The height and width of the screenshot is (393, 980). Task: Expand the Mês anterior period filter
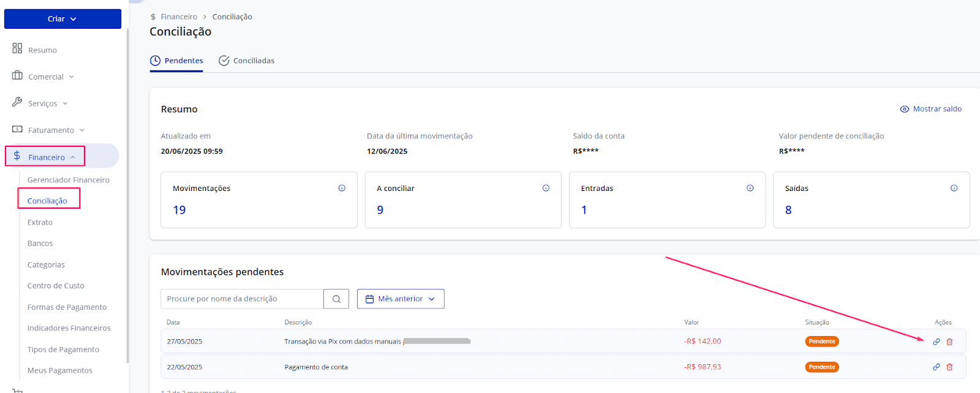pyautogui.click(x=401, y=299)
